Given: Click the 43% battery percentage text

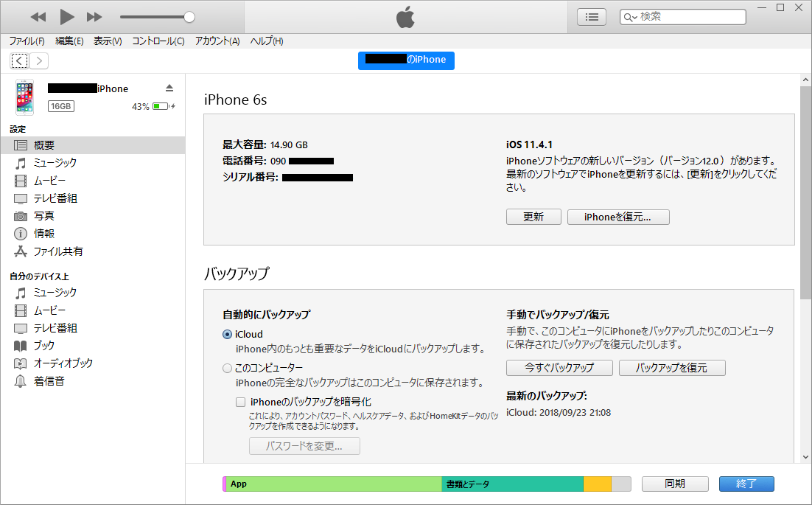Looking at the screenshot, I should (140, 106).
